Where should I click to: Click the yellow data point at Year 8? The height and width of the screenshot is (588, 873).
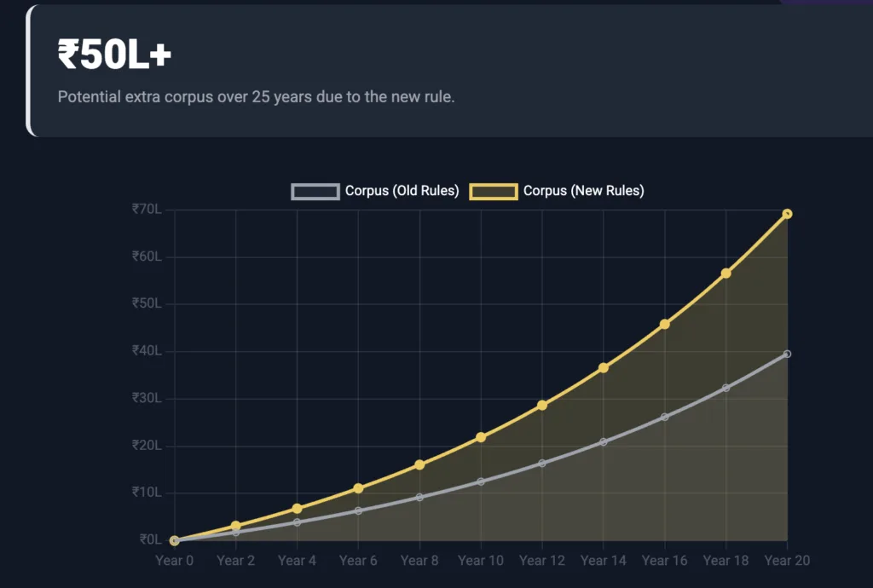pos(419,464)
